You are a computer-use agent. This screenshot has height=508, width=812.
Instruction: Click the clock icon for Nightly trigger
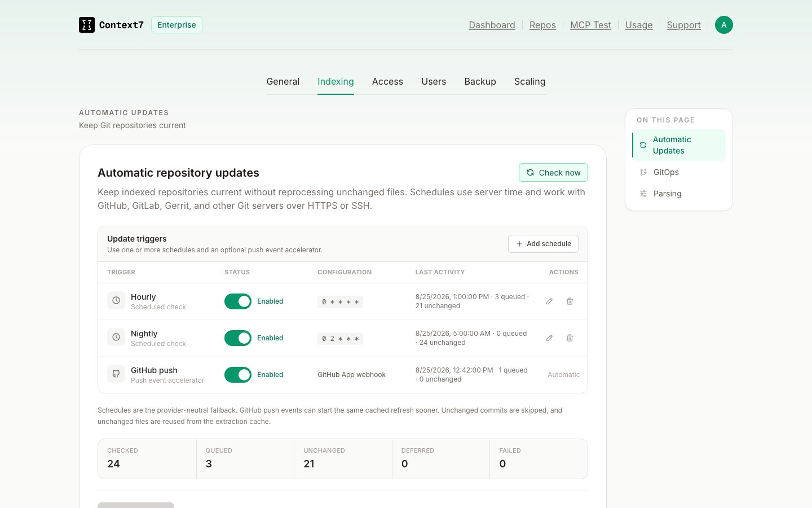(x=116, y=337)
